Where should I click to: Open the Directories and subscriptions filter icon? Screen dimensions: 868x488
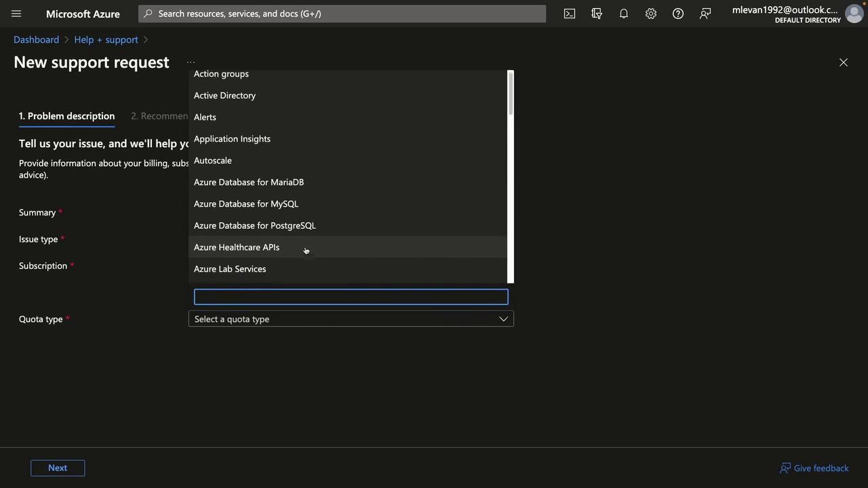(x=597, y=14)
